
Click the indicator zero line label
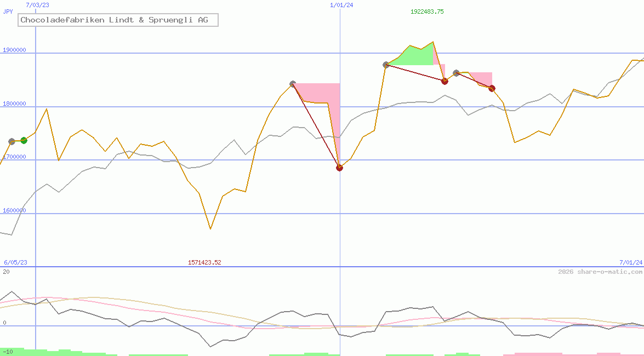pyautogui.click(x=4, y=323)
